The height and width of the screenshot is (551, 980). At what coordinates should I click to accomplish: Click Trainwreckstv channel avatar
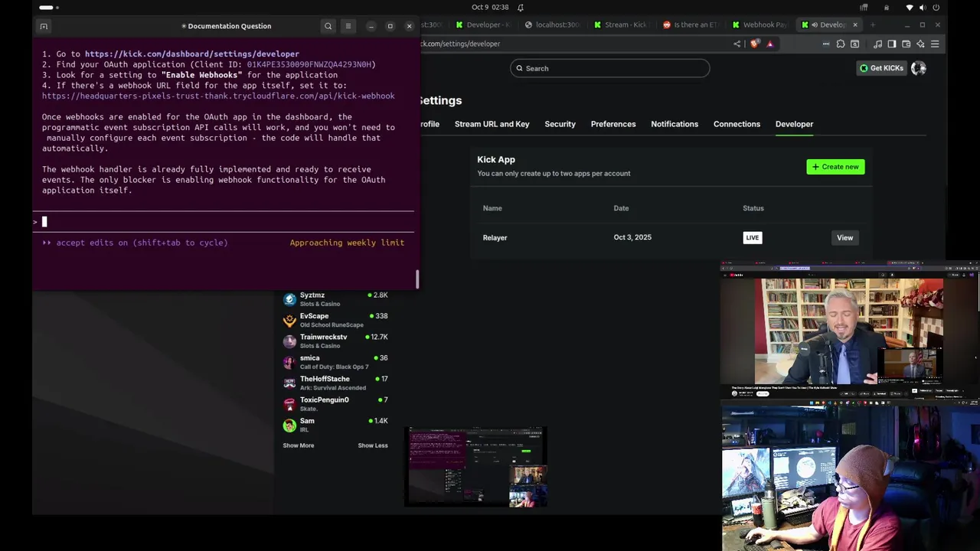tap(289, 341)
